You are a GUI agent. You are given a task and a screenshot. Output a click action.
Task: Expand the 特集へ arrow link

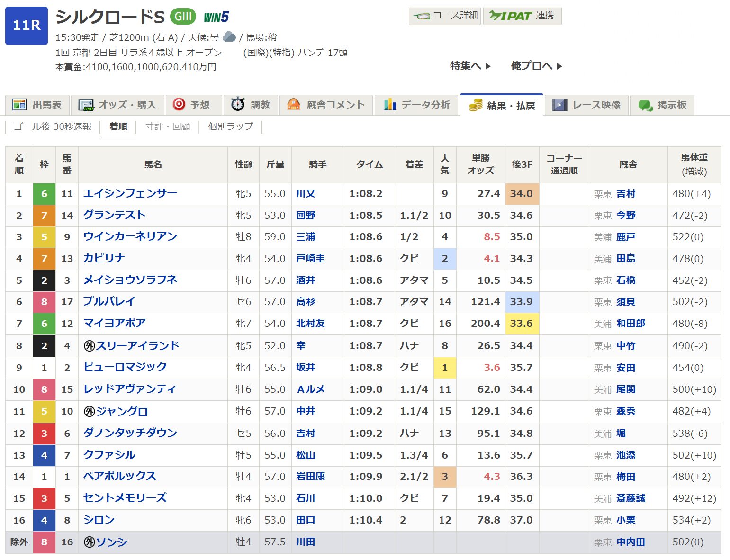click(x=470, y=66)
